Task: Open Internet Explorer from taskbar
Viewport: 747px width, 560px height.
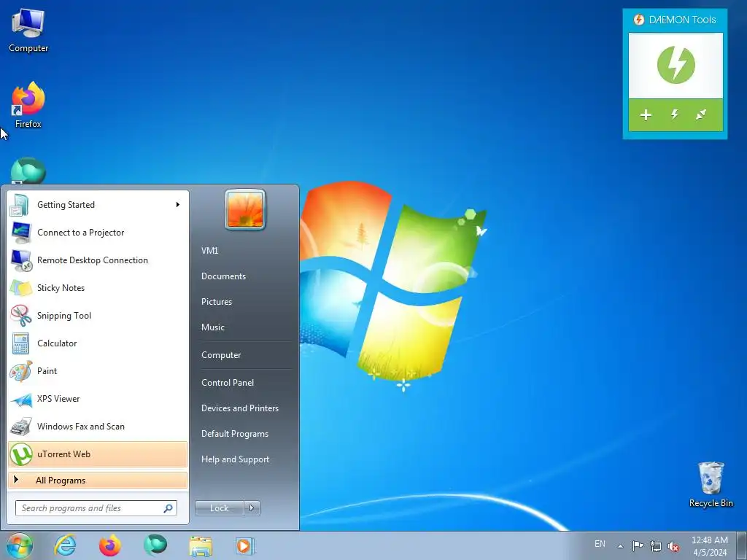Action: [x=65, y=545]
